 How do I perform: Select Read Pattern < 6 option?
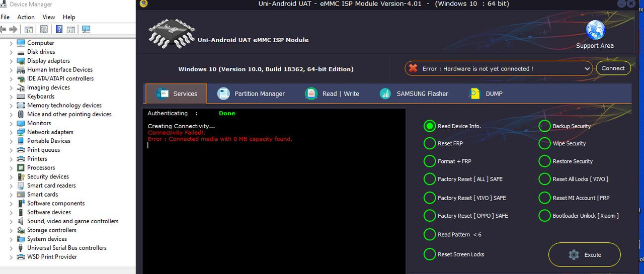tap(429, 234)
